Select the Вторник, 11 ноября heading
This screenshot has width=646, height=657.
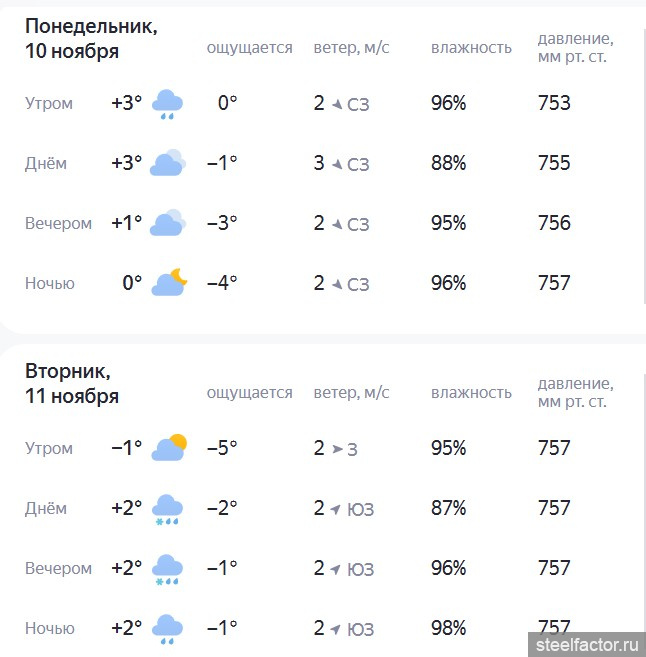[72, 383]
